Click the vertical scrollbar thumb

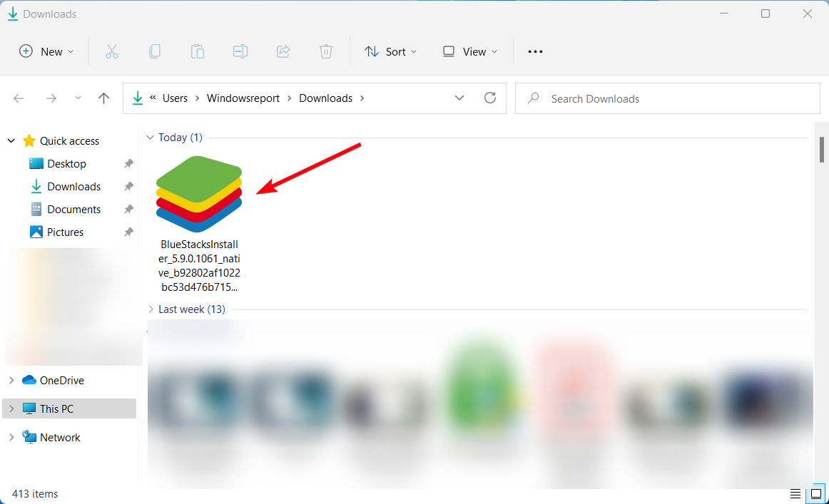point(822,150)
